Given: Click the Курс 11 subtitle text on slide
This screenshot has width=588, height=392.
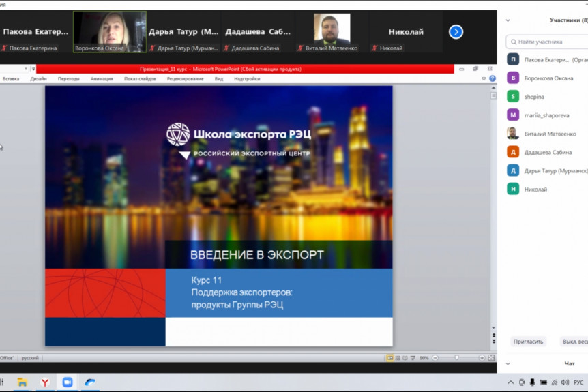Looking at the screenshot, I should tap(206, 280).
